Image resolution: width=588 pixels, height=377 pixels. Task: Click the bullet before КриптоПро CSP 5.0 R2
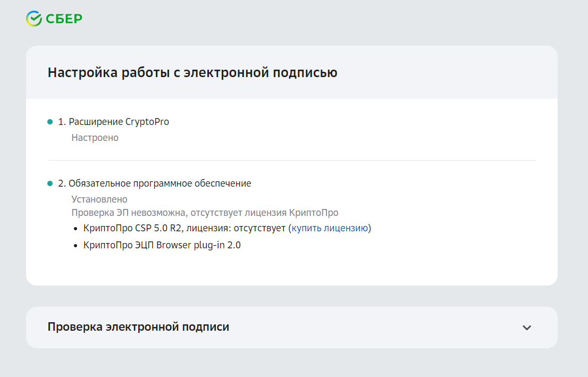coord(76,229)
